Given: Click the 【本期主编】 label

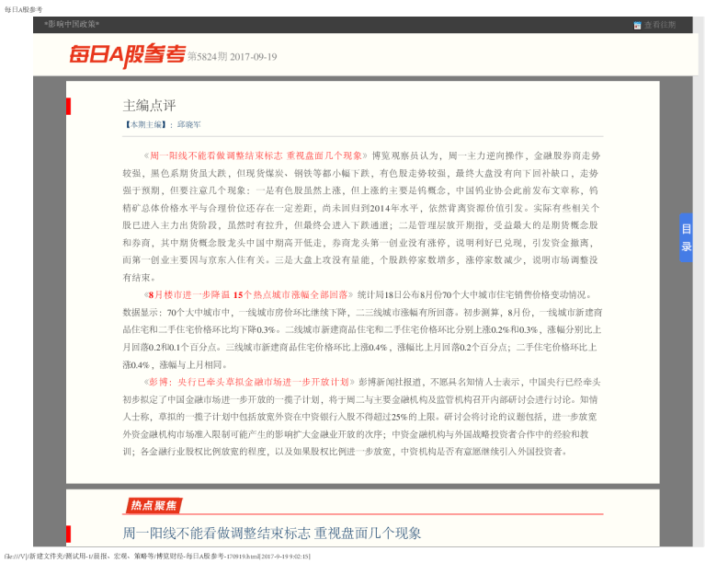Looking at the screenshot, I should click(x=145, y=124).
